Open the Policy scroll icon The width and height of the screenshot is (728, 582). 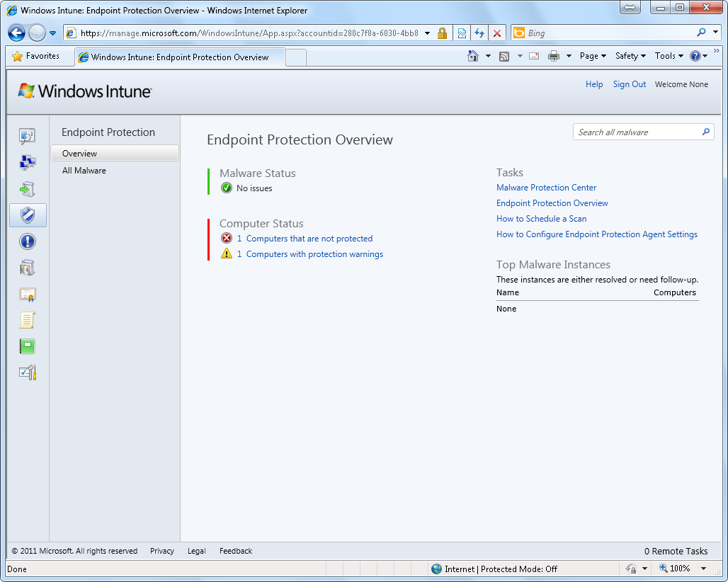click(x=27, y=321)
